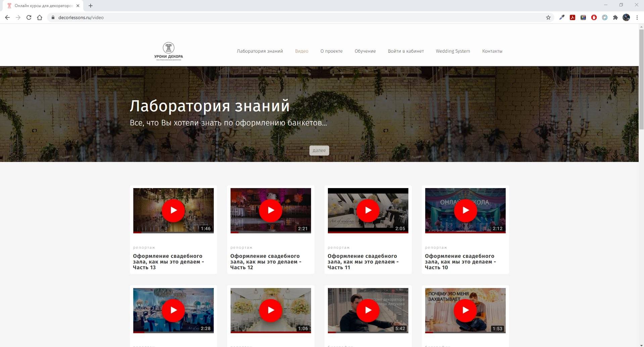Close the Онлайн курсы для декораторов tab

[78, 6]
